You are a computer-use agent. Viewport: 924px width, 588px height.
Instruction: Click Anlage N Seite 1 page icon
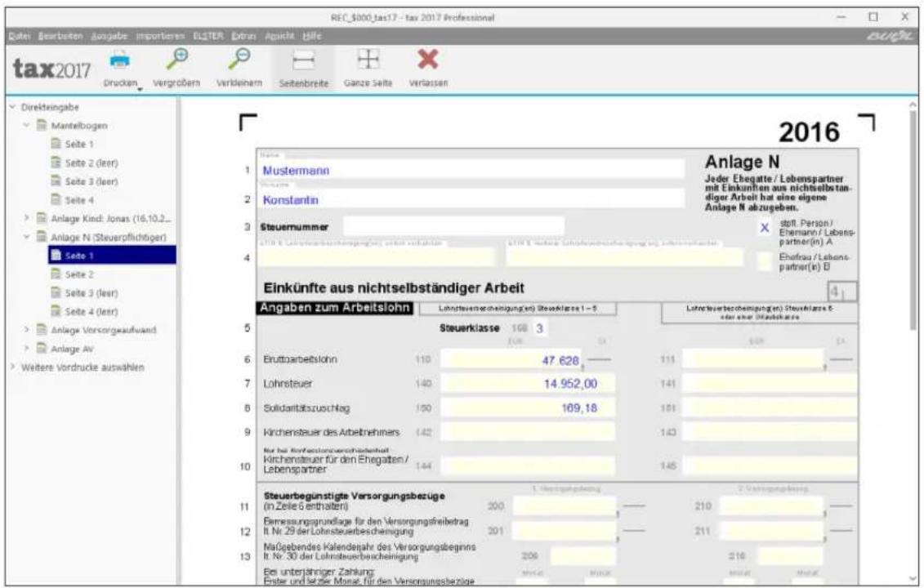pyautogui.click(x=56, y=256)
